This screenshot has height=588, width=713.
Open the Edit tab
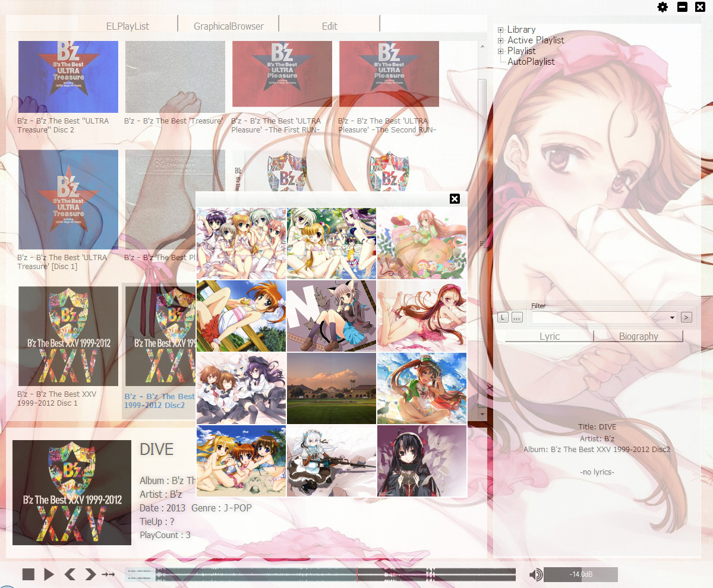coord(330,26)
